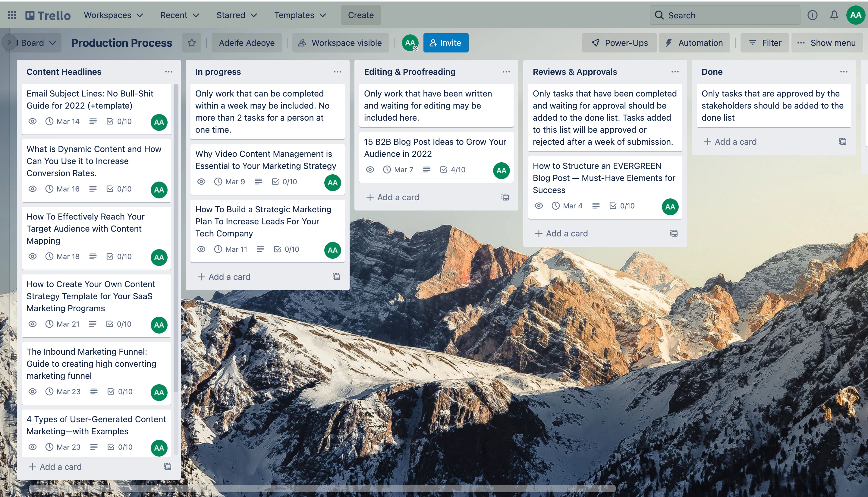Image resolution: width=868 pixels, height=497 pixels.
Task: Open the Done list's three-dot menu
Action: (844, 72)
